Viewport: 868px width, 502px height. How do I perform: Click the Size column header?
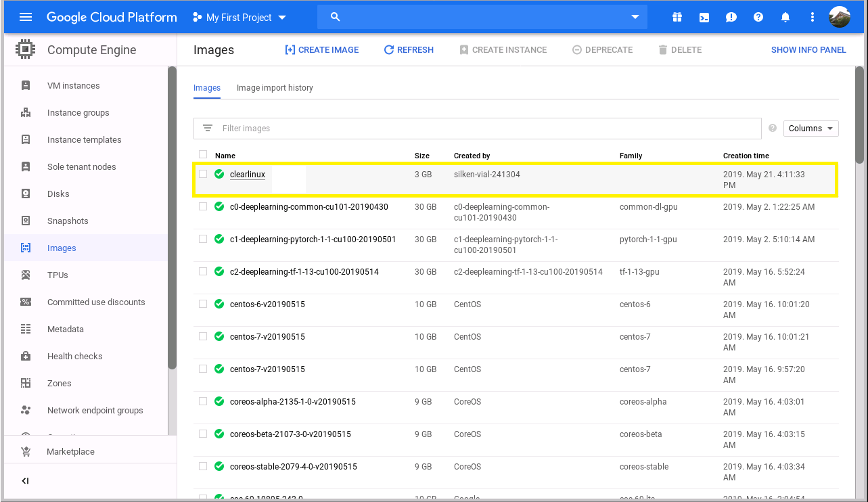pos(422,156)
